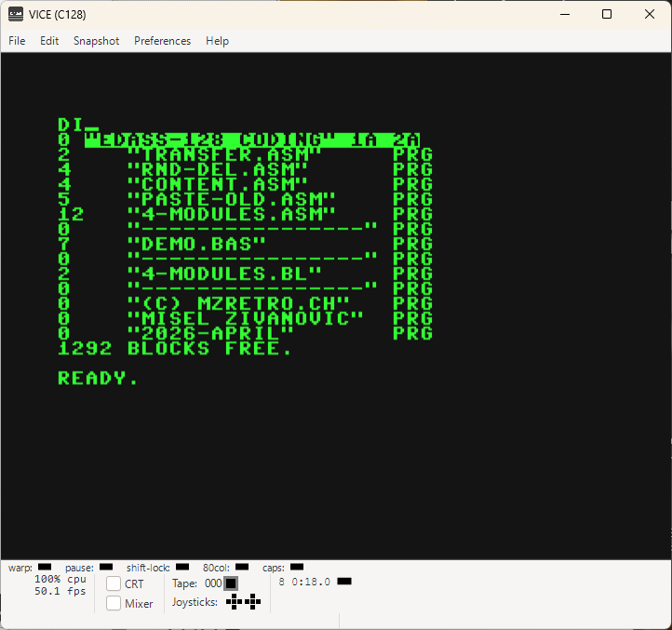Open the Edit menu
This screenshot has width=672, height=630.
[49, 41]
